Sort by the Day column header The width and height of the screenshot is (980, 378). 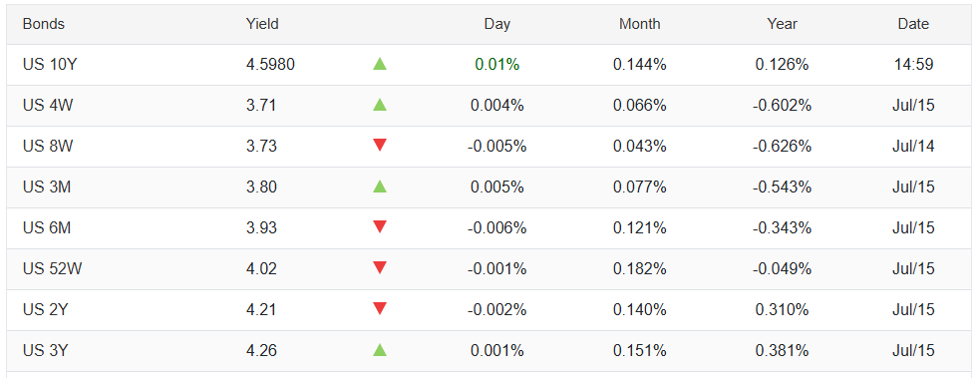pos(496,24)
